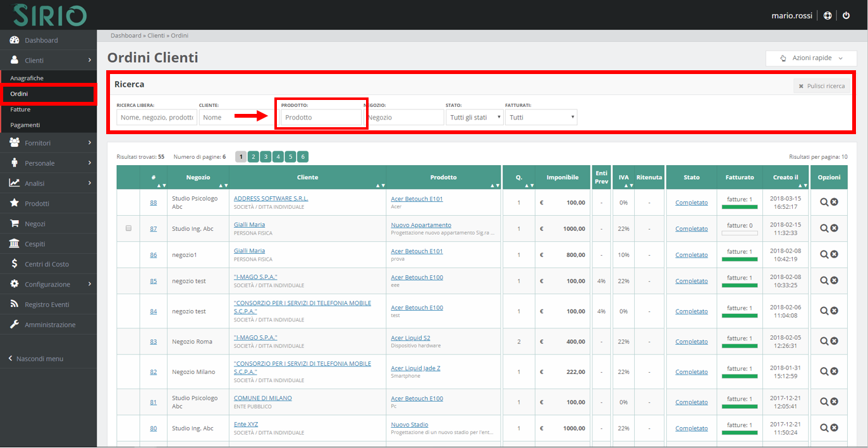Image resolution: width=868 pixels, height=448 pixels.
Task: Click the magnifier icon for order 88
Action: click(x=824, y=202)
